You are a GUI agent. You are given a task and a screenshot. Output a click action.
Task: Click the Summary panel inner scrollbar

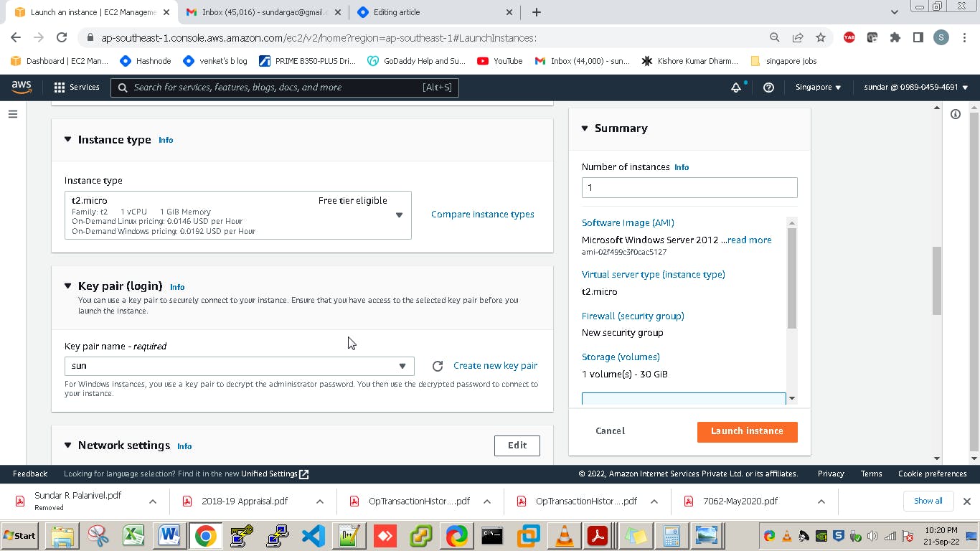click(x=792, y=278)
